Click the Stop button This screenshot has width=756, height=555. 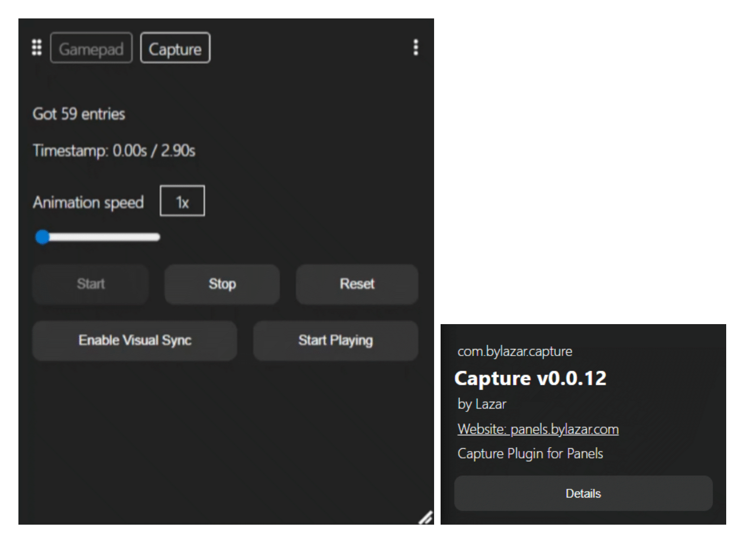[x=222, y=284]
